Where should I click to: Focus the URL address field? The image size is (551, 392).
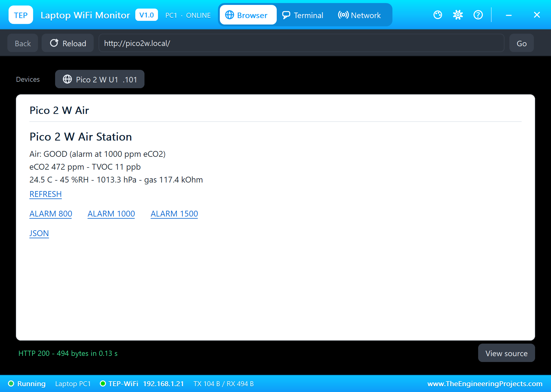coord(301,43)
